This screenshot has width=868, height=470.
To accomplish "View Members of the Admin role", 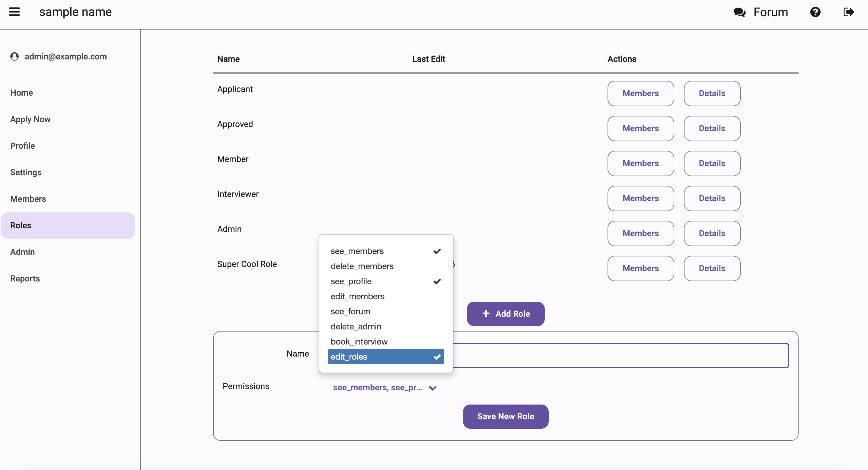I will pos(640,233).
